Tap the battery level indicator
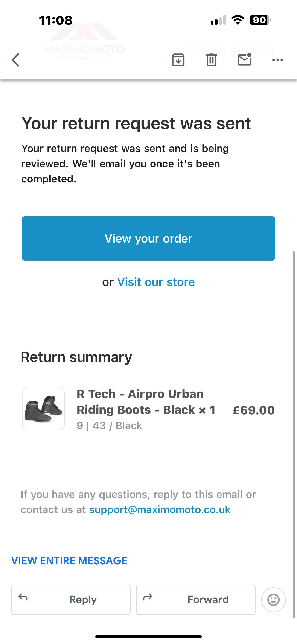This screenshot has width=297, height=644. (x=260, y=20)
